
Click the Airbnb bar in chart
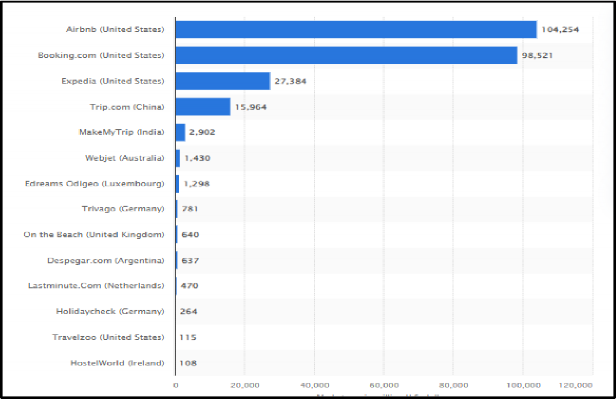click(356, 29)
